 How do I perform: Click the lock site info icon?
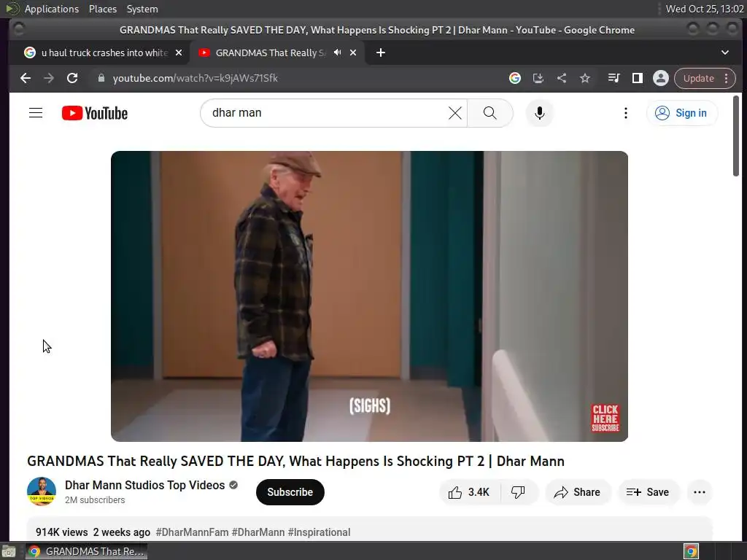[x=101, y=78]
